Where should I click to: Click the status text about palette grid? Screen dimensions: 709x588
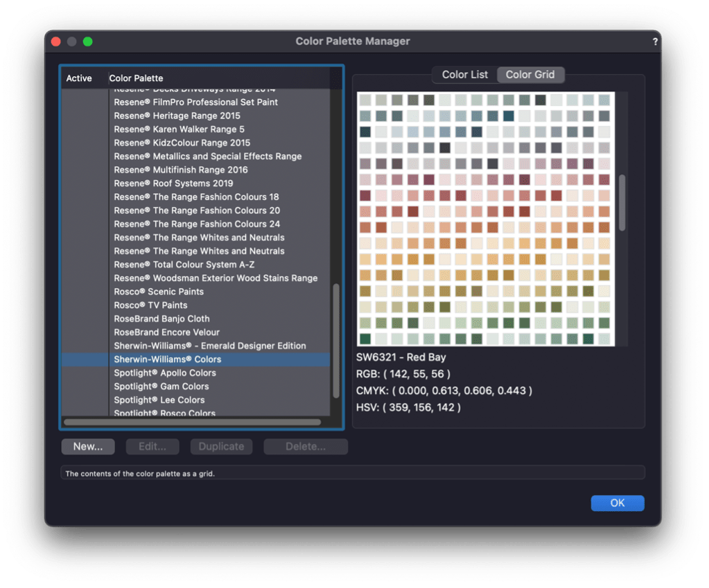[140, 474]
